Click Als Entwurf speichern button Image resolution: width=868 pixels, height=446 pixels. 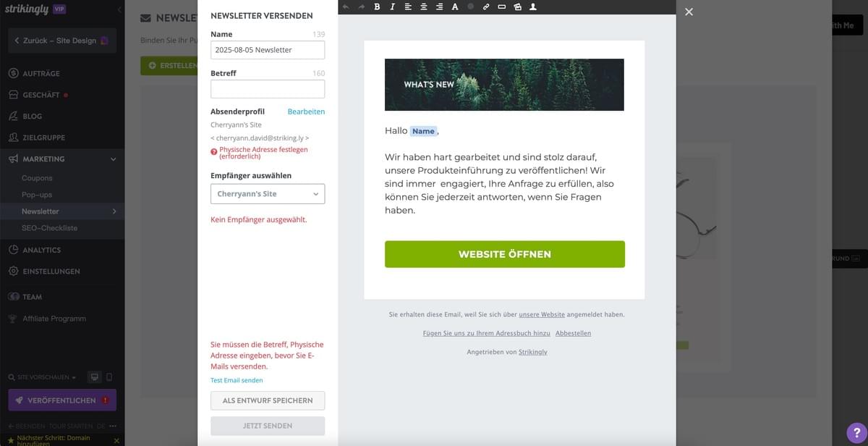[x=268, y=400]
